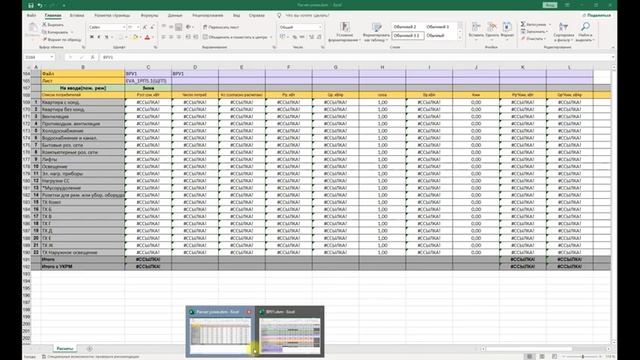Click the 'Что вы хотите сделать' search box
The height and width of the screenshot is (360, 640).
(307, 16)
